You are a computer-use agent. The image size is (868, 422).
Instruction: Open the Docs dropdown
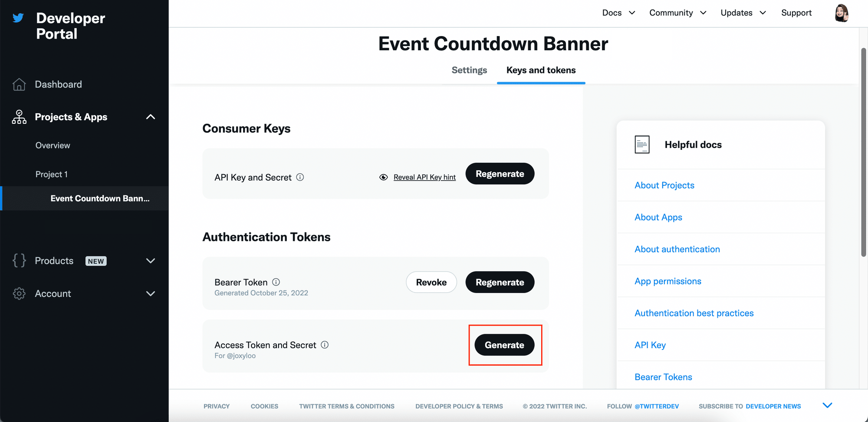point(618,13)
